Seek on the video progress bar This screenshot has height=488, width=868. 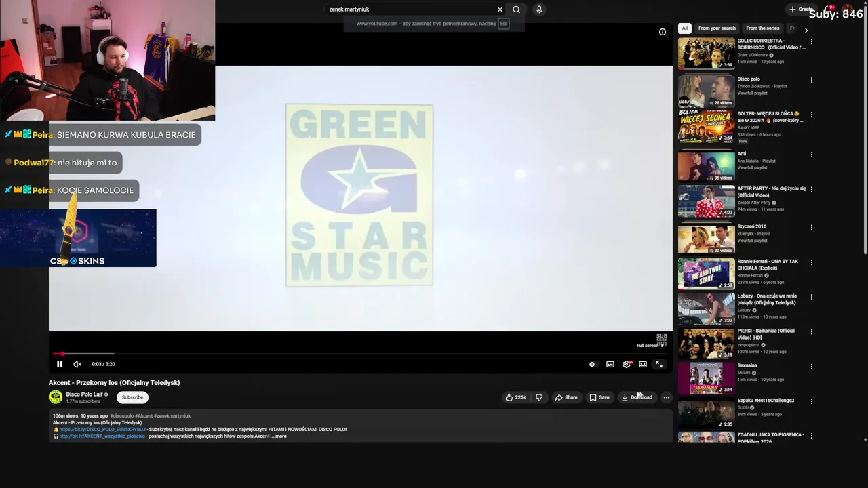point(360,354)
